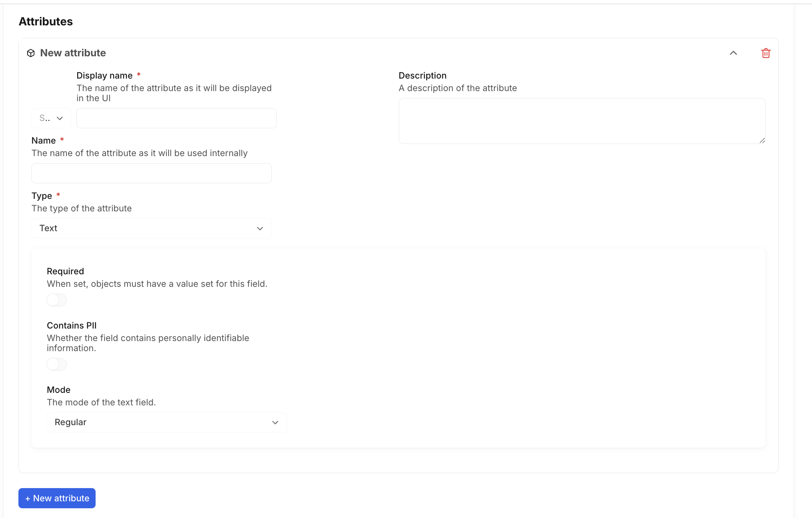Screen dimensions: 812x518
Task: Click the red trash delete icon
Action: click(x=766, y=53)
